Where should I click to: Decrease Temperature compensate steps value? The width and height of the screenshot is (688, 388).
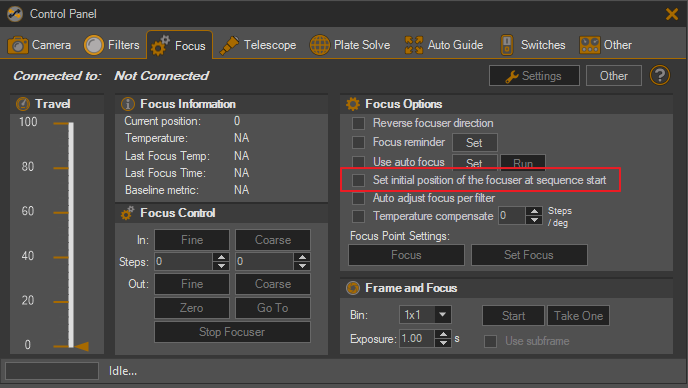pyautogui.click(x=534, y=220)
